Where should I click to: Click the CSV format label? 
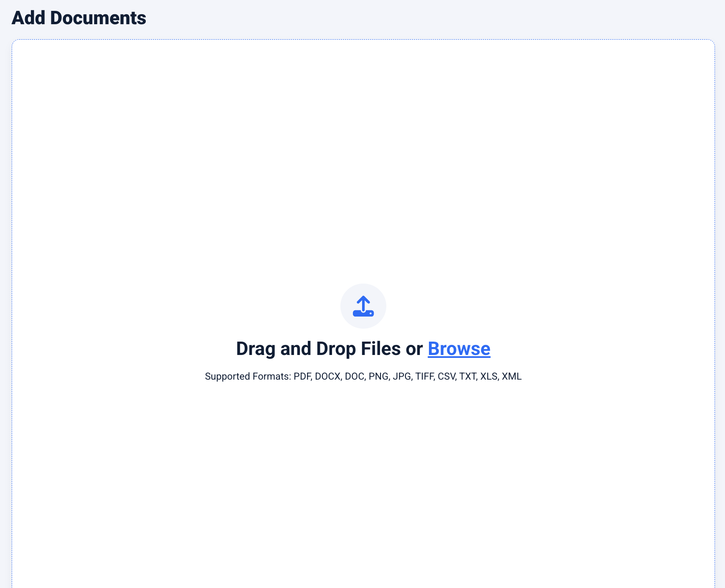point(446,376)
